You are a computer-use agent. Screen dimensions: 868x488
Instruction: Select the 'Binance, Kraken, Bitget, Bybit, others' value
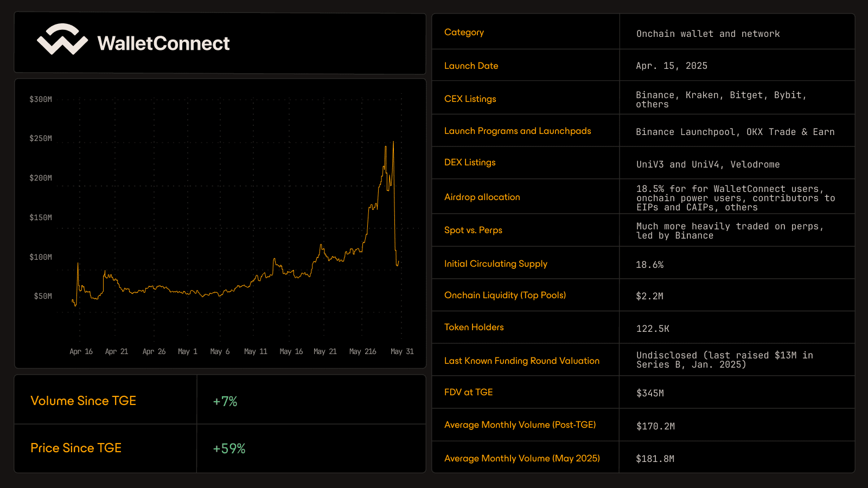click(x=722, y=100)
